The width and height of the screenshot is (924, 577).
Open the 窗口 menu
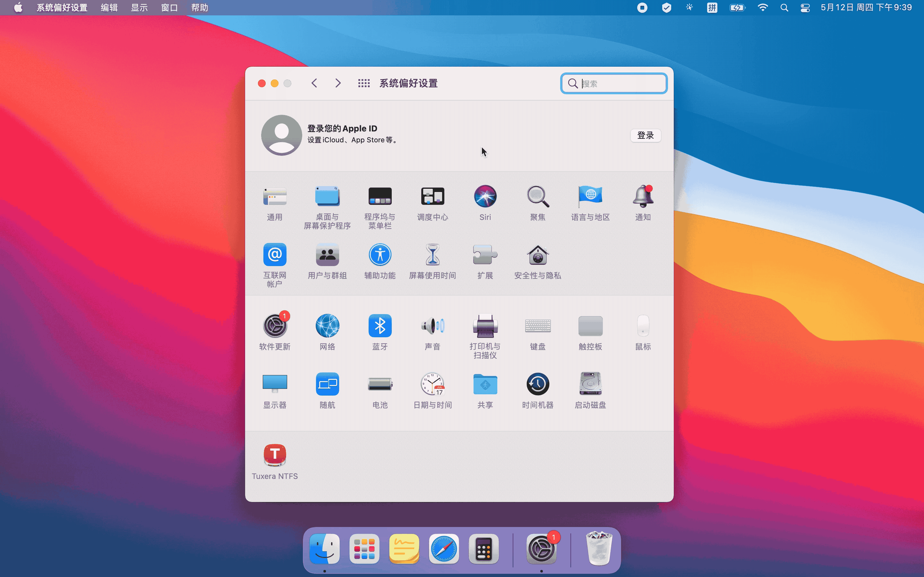tap(169, 8)
